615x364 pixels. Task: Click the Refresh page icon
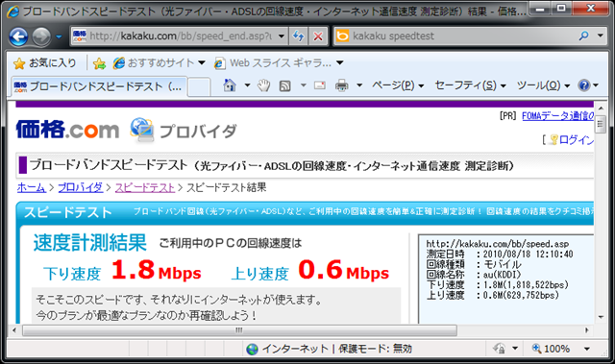(x=299, y=36)
